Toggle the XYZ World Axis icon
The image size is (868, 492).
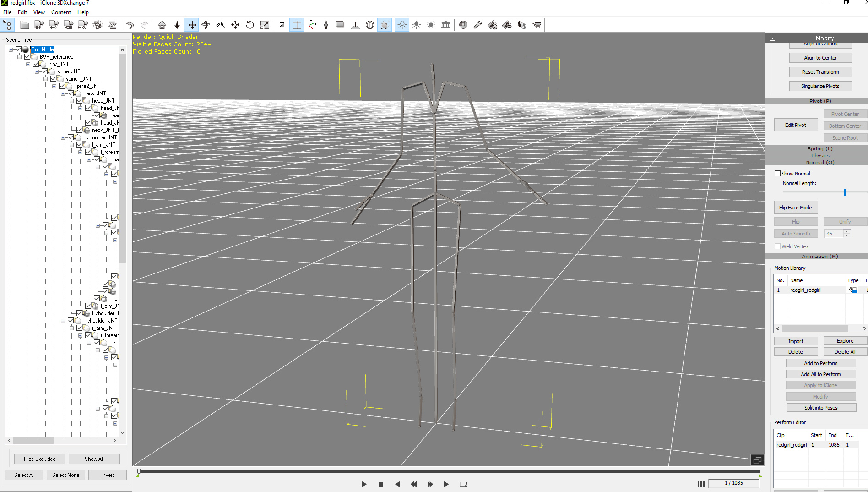312,25
